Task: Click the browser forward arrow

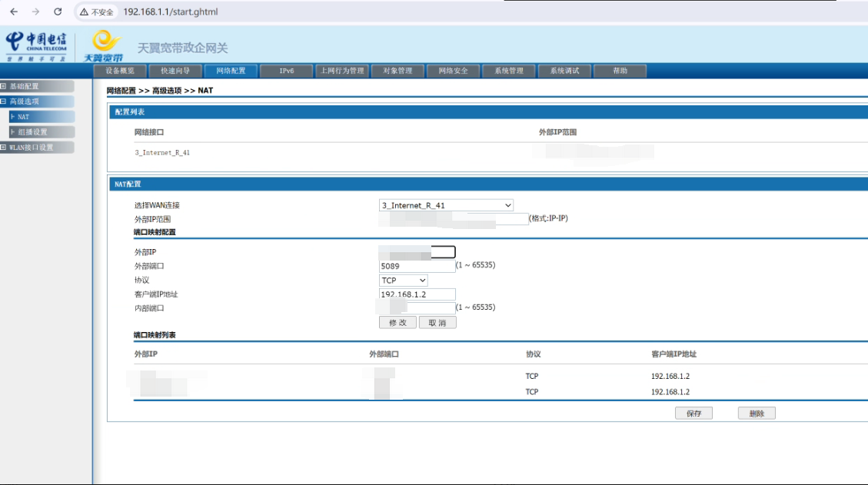Action: [36, 12]
